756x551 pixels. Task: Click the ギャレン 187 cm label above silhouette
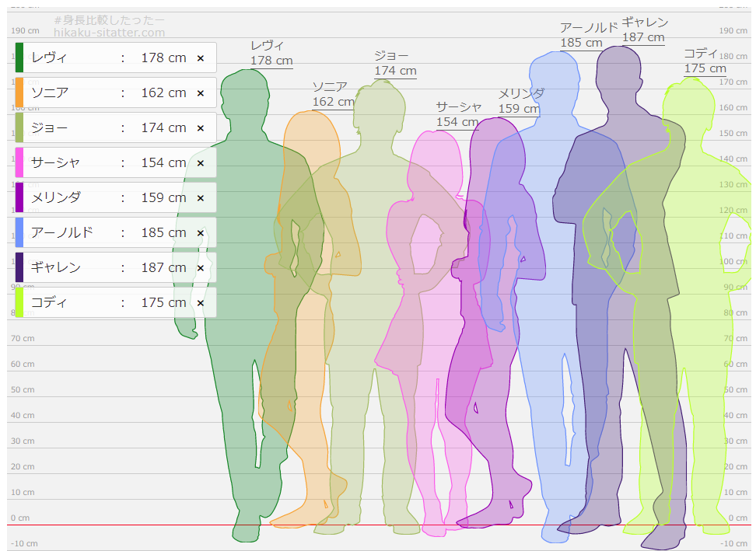644,30
